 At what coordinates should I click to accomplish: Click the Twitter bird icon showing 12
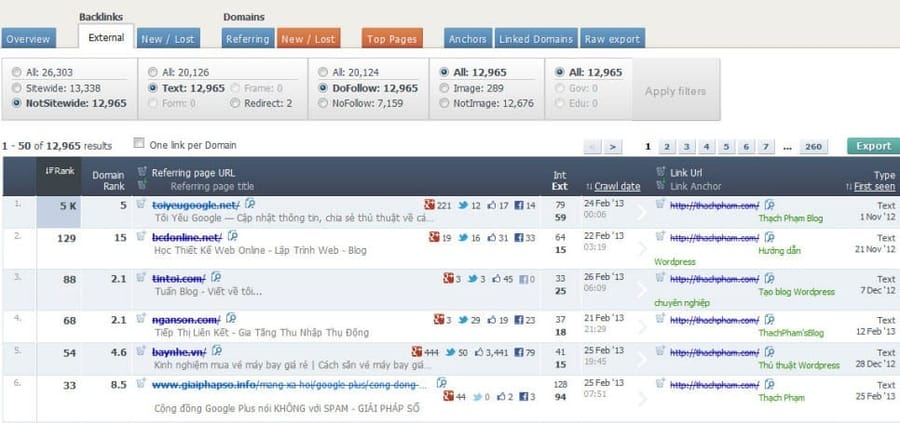pyautogui.click(x=463, y=205)
